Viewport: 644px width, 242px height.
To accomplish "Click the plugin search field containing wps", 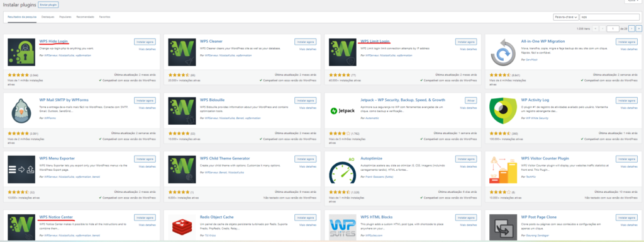I will click(x=610, y=17).
